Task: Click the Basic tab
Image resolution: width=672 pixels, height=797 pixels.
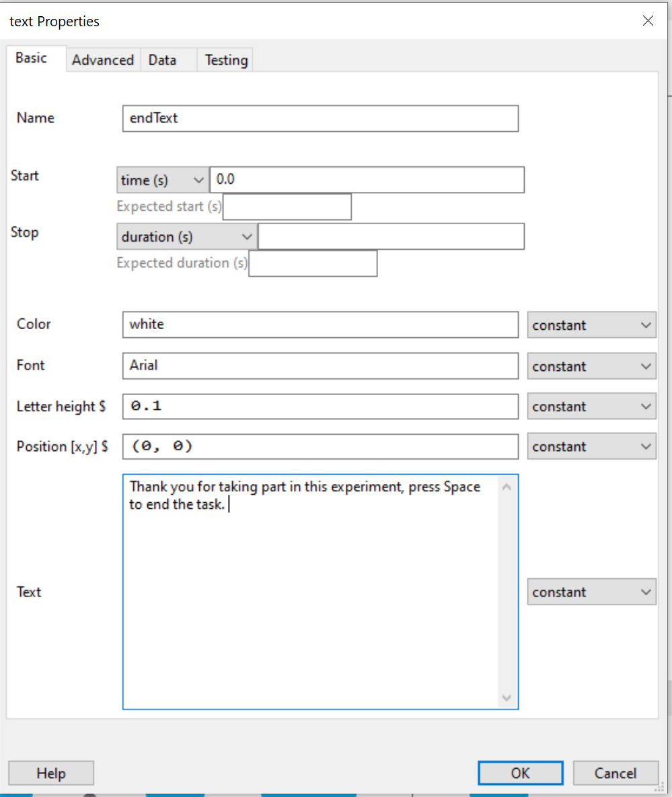Action: (32, 58)
